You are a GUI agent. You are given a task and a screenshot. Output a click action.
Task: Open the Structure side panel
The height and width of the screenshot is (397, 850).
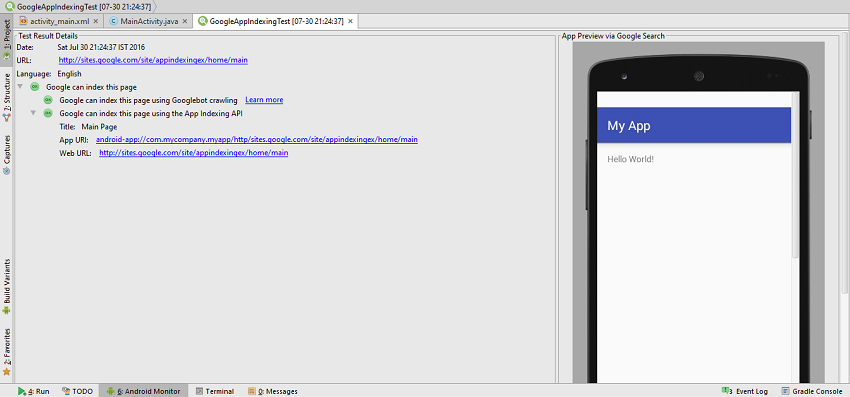(7, 97)
